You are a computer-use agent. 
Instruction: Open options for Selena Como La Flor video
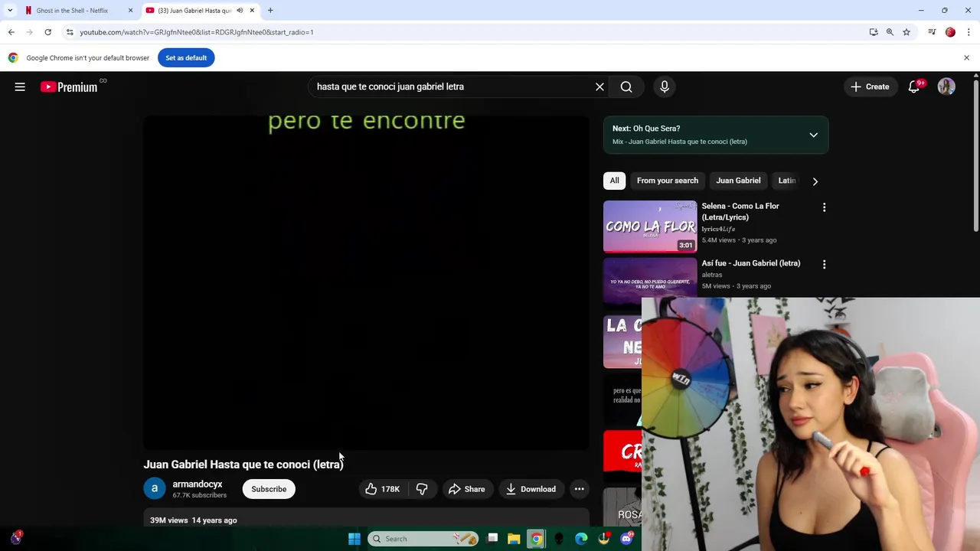click(x=824, y=207)
